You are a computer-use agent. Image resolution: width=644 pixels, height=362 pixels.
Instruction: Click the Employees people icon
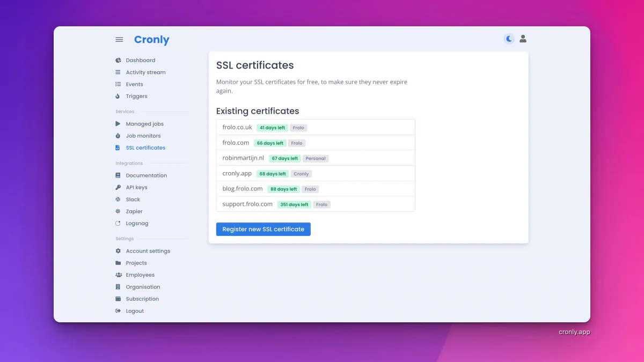click(119, 275)
